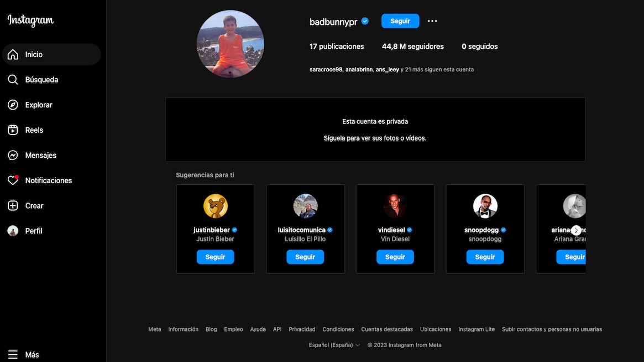Open luisitocomunica username link
644x362 pixels.
coord(301,230)
